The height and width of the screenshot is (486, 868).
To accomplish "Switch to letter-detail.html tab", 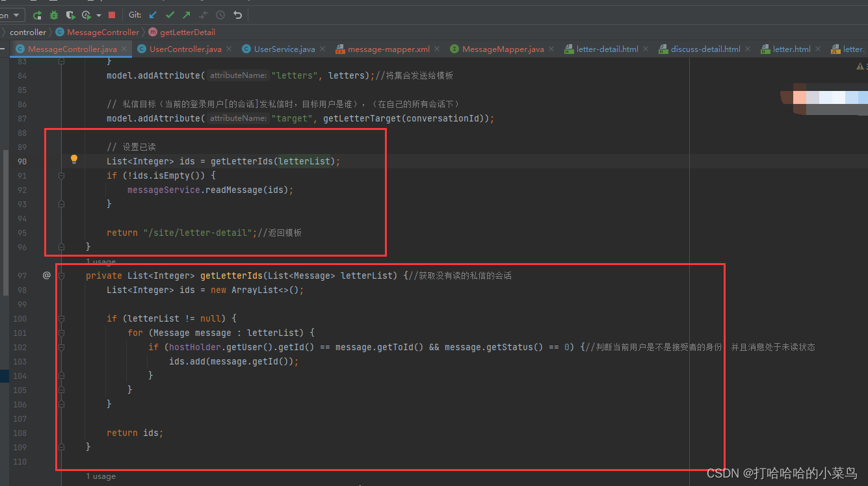I will (607, 49).
